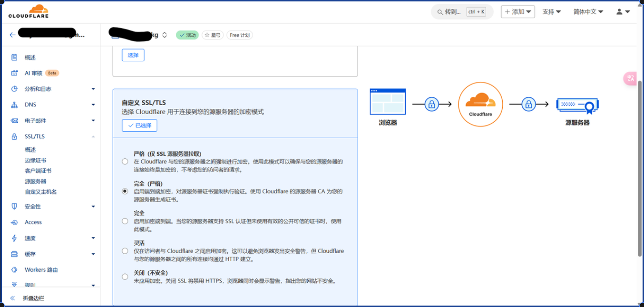
Task: Open the 简体中文 language dropdown
Action: point(588,12)
